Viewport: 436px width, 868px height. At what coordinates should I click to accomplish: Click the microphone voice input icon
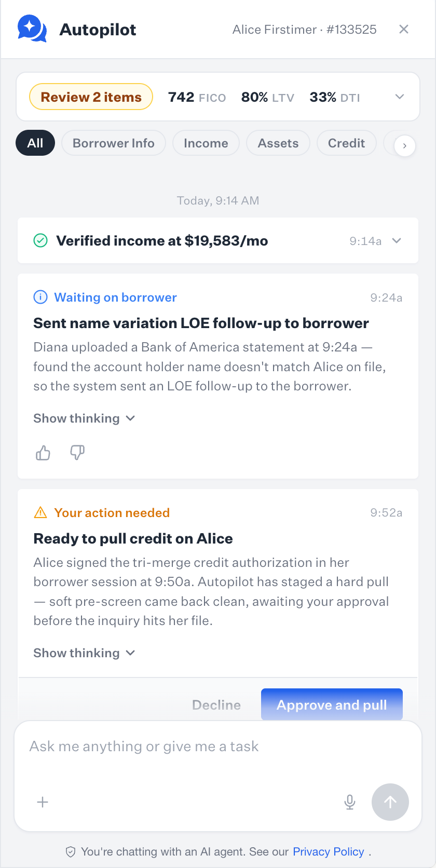tap(350, 802)
